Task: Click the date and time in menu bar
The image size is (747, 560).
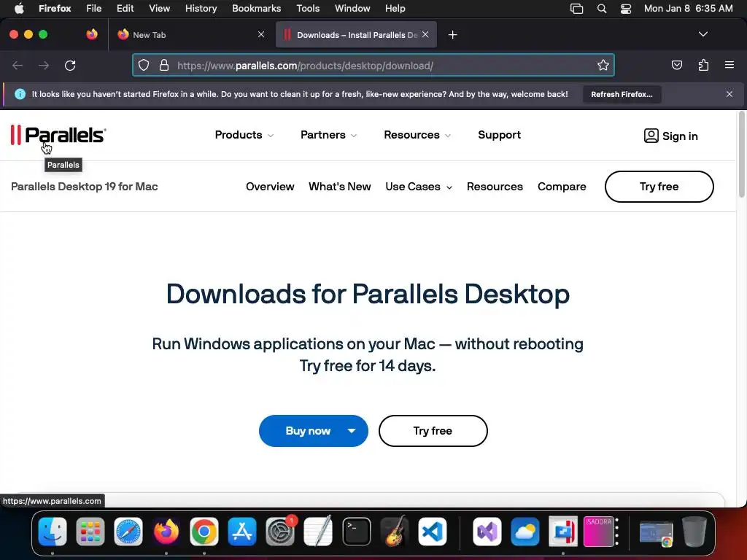Action: tap(688, 9)
